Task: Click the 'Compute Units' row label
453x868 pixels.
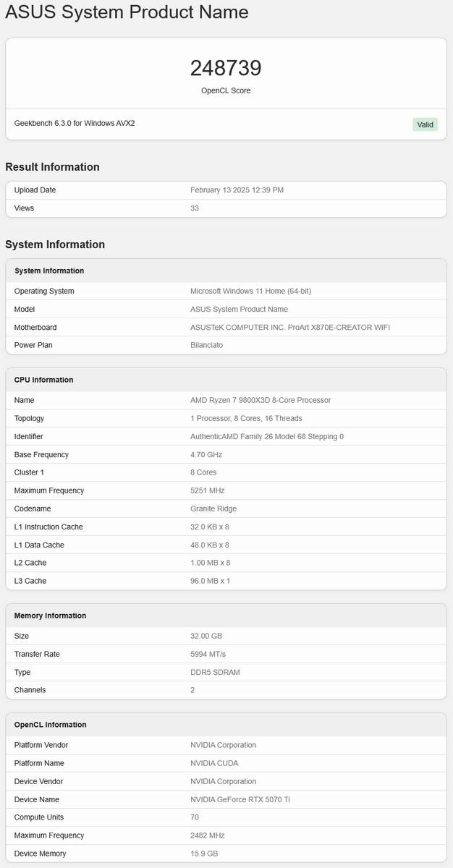Action: coord(39,817)
